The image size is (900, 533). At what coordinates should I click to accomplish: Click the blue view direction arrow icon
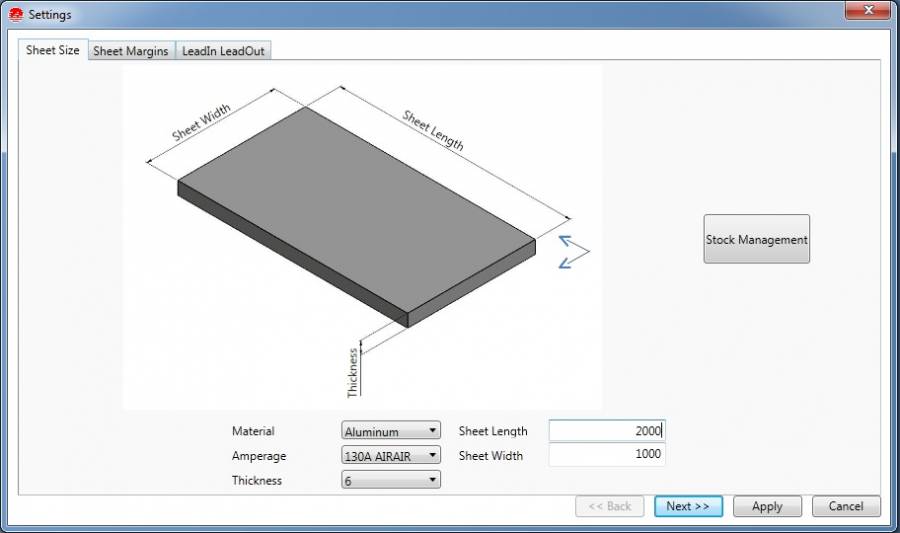pos(573,251)
